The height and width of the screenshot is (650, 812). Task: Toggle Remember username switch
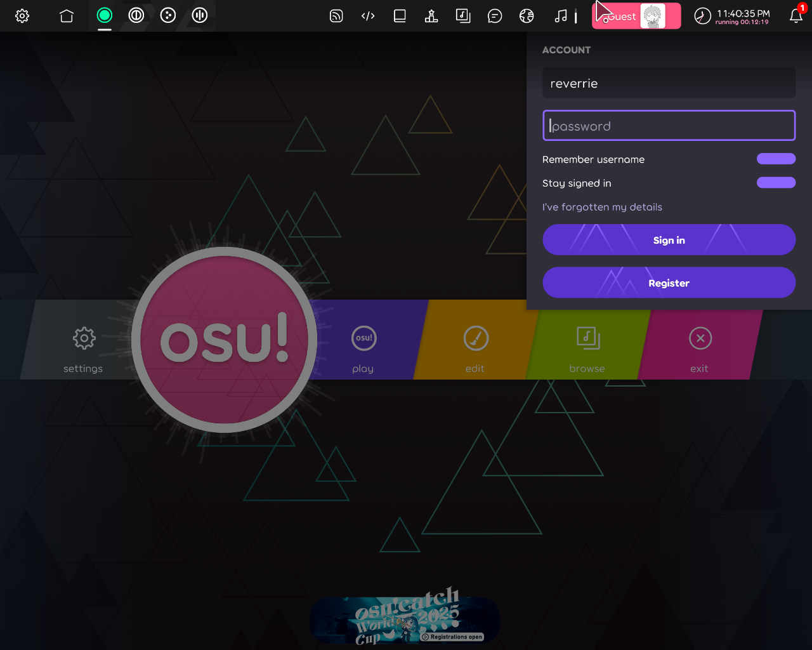(x=776, y=159)
